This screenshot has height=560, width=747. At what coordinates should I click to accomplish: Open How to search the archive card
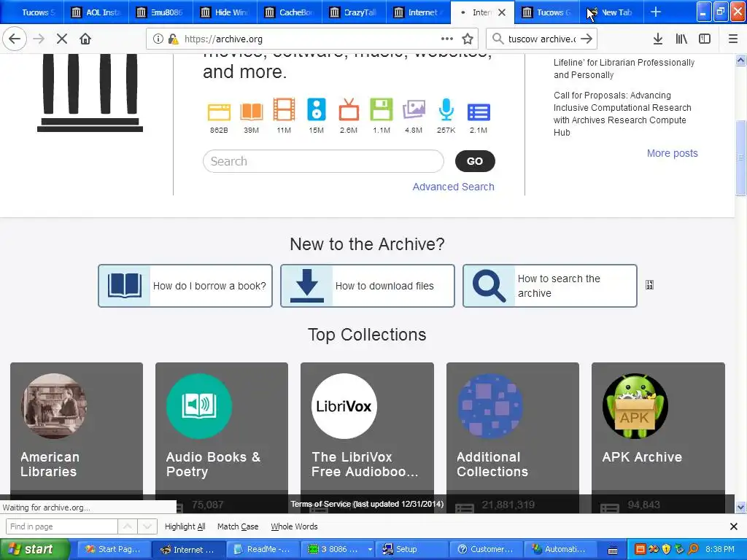(x=550, y=286)
